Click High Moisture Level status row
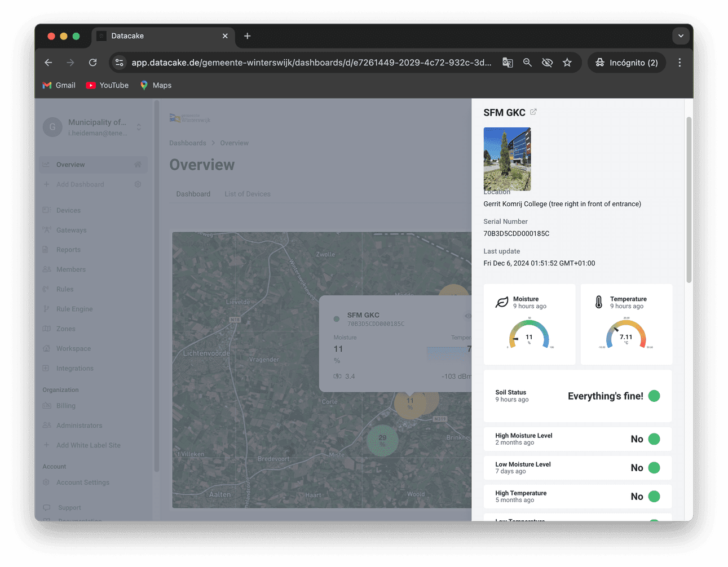 [578, 439]
